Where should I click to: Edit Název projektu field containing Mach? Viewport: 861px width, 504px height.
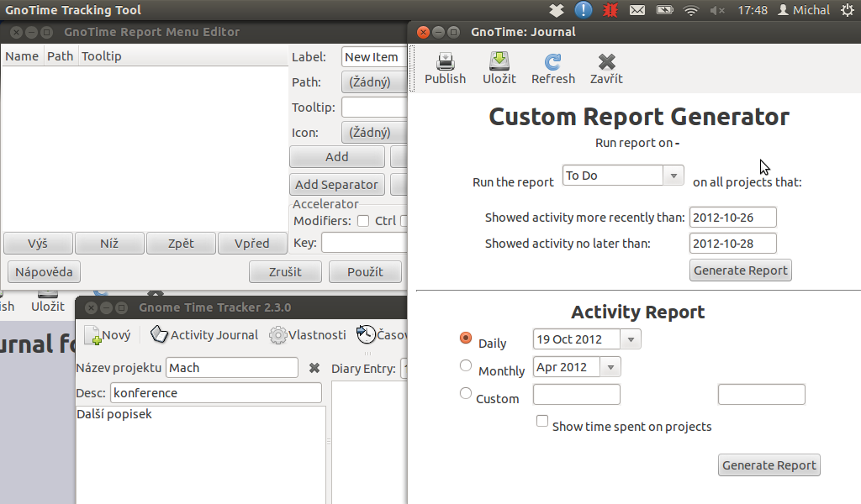pyautogui.click(x=232, y=368)
